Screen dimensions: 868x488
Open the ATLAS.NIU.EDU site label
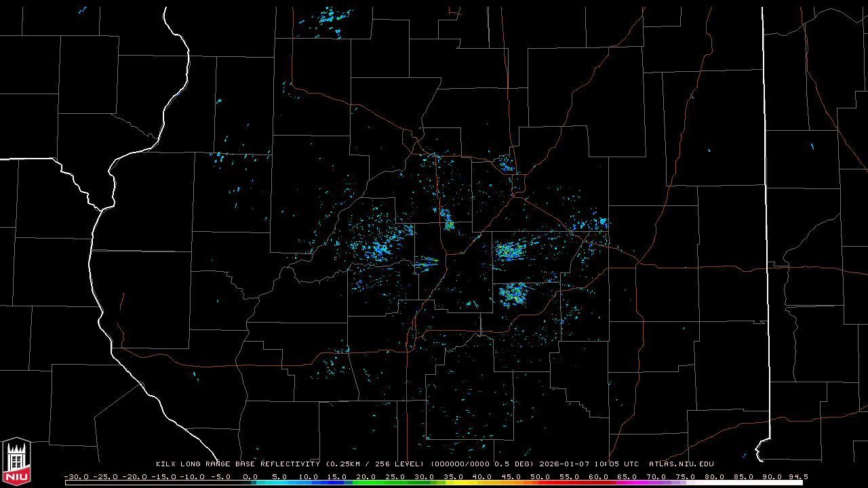(682, 464)
